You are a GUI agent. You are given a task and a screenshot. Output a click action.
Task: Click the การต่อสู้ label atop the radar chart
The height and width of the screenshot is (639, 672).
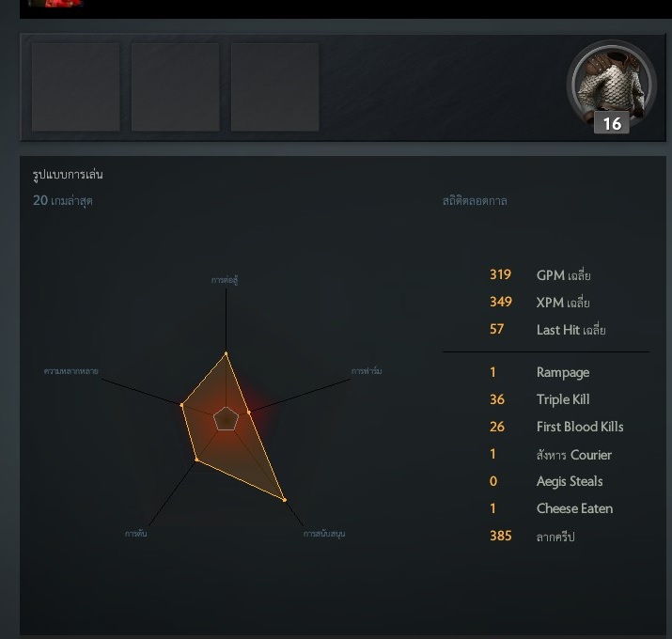[x=225, y=280]
